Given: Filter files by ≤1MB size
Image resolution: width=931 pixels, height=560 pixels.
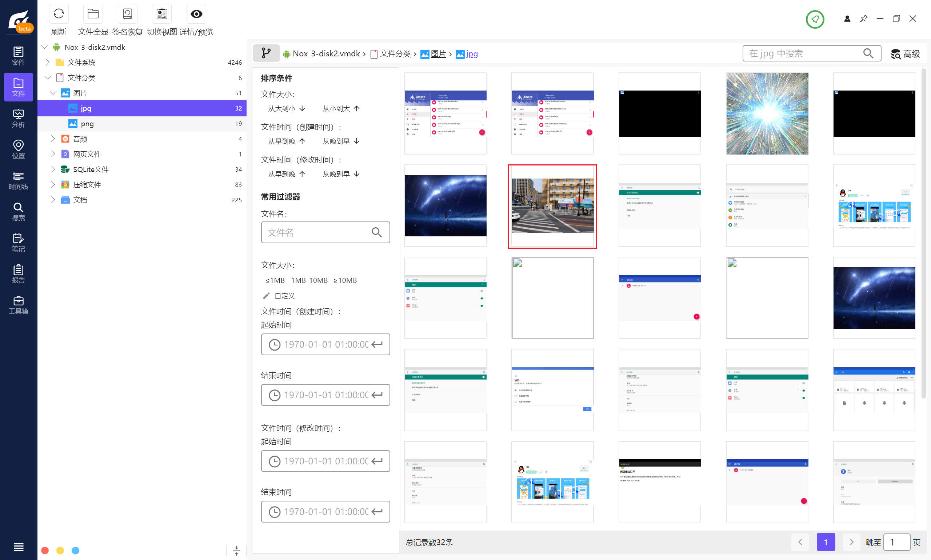Looking at the screenshot, I should pyautogui.click(x=275, y=280).
